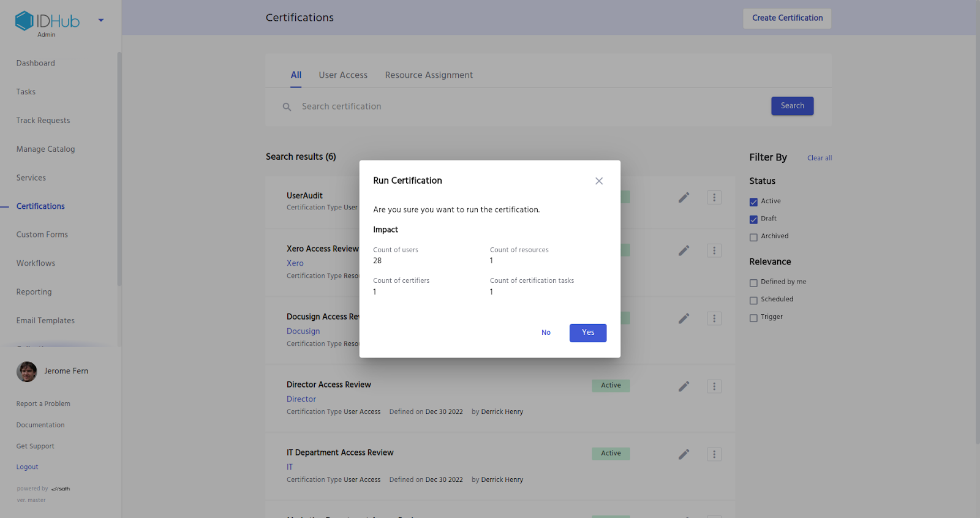Edit the Director Access Review certification
Image resolution: width=980 pixels, height=518 pixels.
684,386
